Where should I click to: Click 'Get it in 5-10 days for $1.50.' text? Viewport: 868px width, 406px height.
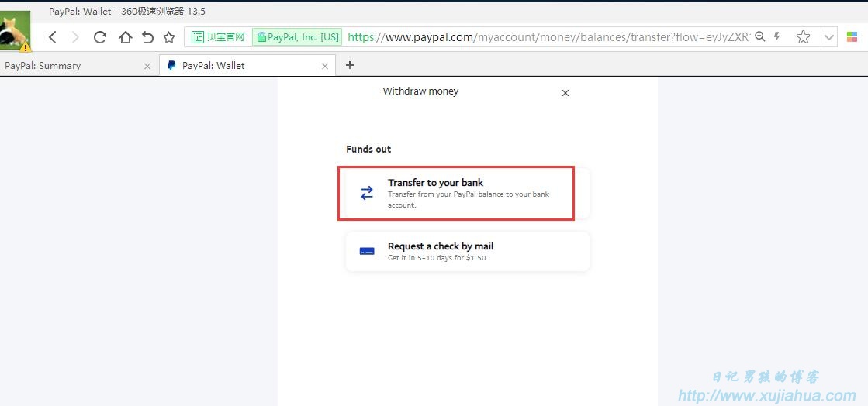(437, 258)
